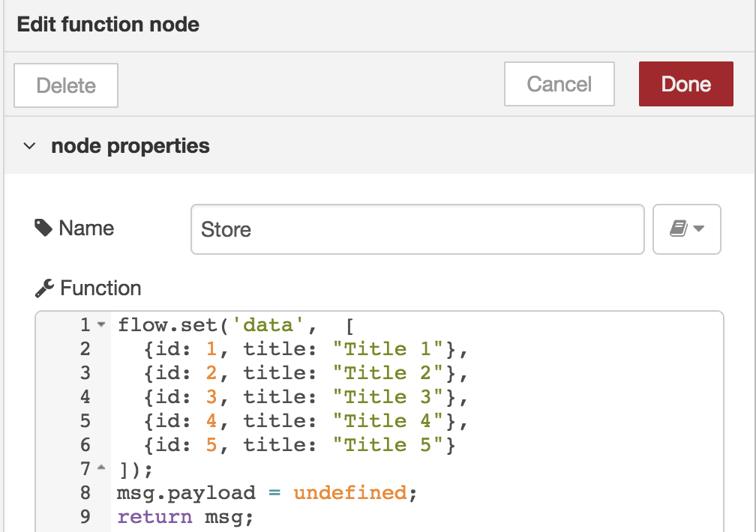Open the library book dropdown
This screenshot has height=532, width=756.
686,229
